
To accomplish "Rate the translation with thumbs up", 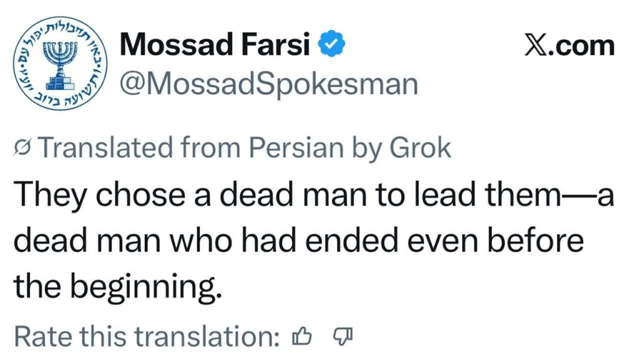I will (301, 337).
